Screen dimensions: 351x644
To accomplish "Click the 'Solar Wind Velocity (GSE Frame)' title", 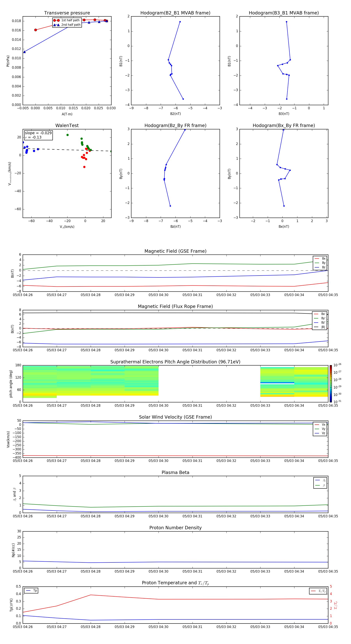I will [175, 417].
